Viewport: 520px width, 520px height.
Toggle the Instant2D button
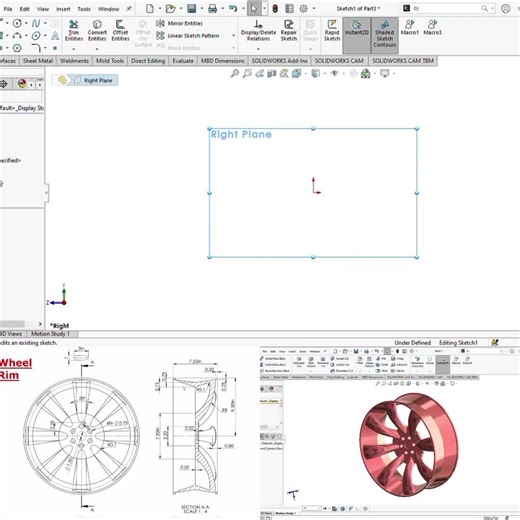point(356,35)
